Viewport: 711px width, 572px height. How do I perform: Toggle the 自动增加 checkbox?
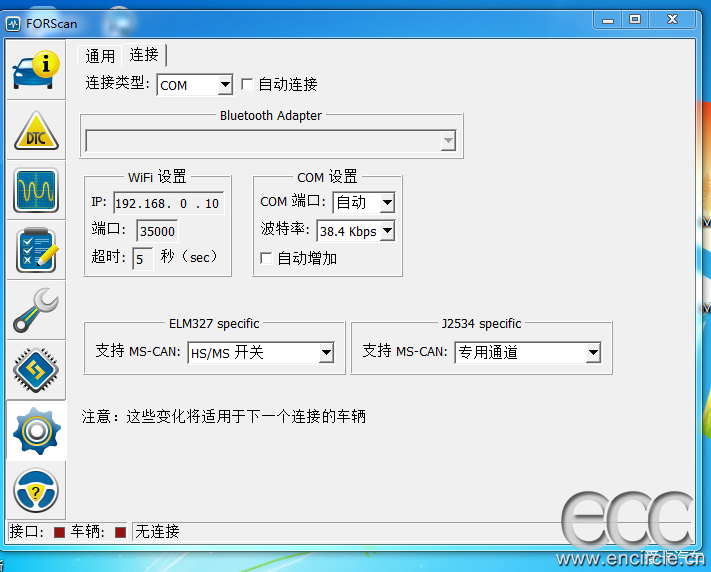pyautogui.click(x=266, y=258)
